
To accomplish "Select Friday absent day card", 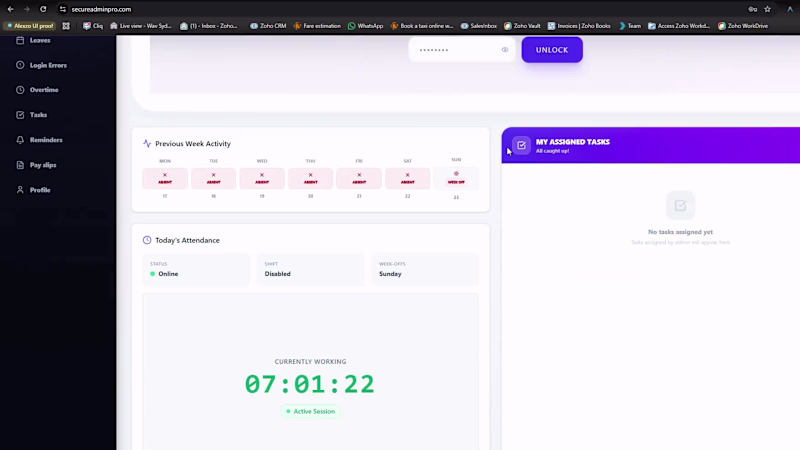I will (x=359, y=178).
